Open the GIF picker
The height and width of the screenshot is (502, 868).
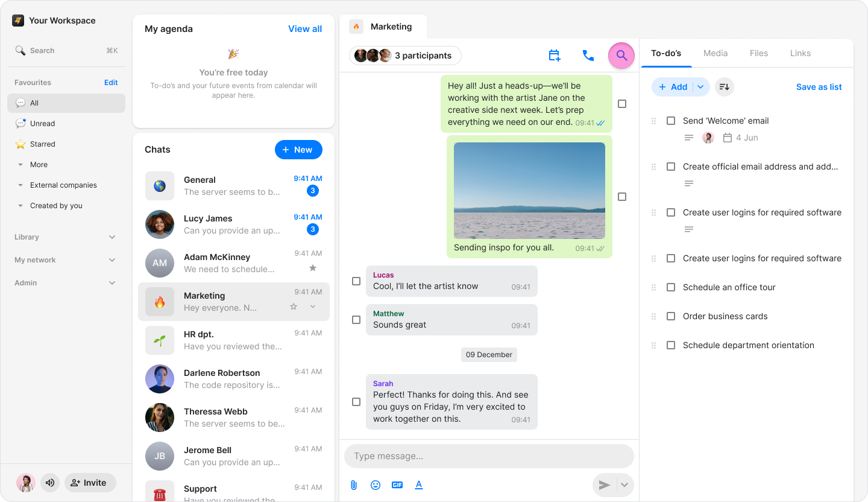click(397, 485)
